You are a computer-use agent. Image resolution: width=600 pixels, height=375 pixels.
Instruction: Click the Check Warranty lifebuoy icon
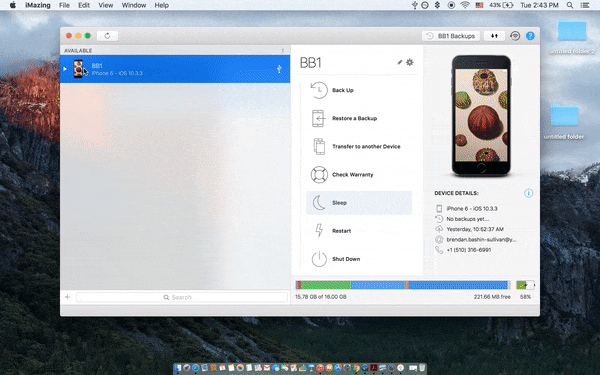(319, 174)
